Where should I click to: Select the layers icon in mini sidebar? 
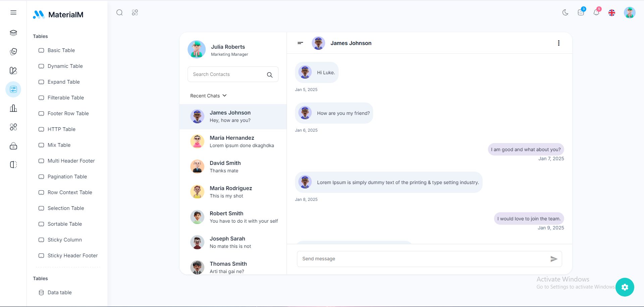coord(13,33)
